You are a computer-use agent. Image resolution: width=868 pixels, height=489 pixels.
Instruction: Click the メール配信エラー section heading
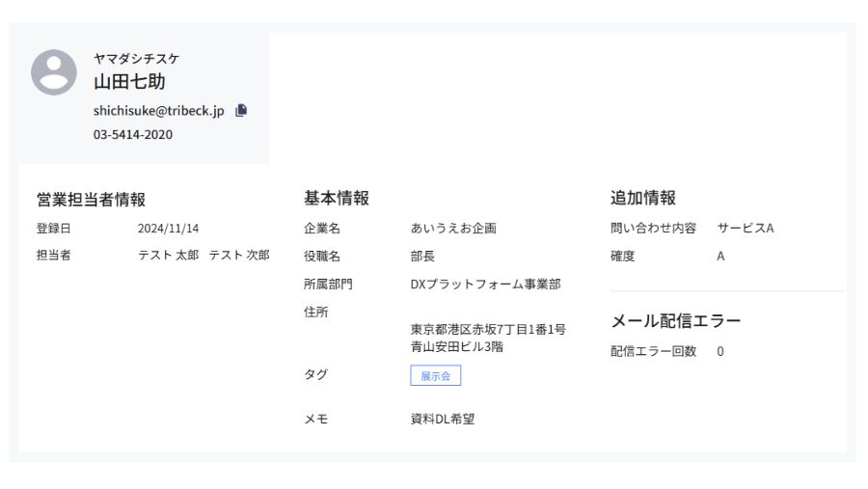pos(675,321)
